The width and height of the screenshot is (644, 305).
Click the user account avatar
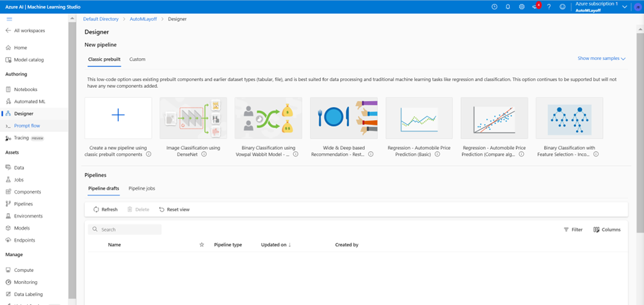point(637,7)
